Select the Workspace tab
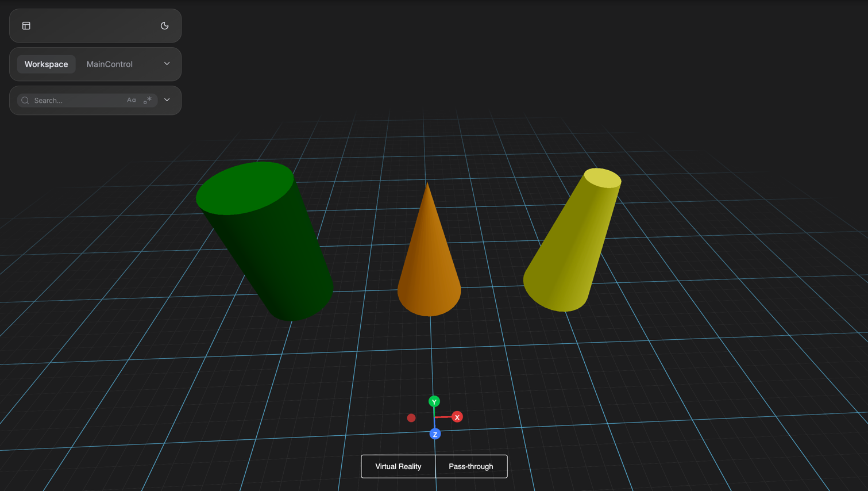 click(46, 64)
